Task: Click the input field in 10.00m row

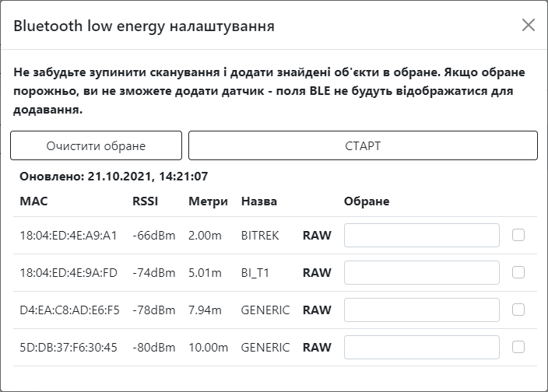Action: click(421, 348)
